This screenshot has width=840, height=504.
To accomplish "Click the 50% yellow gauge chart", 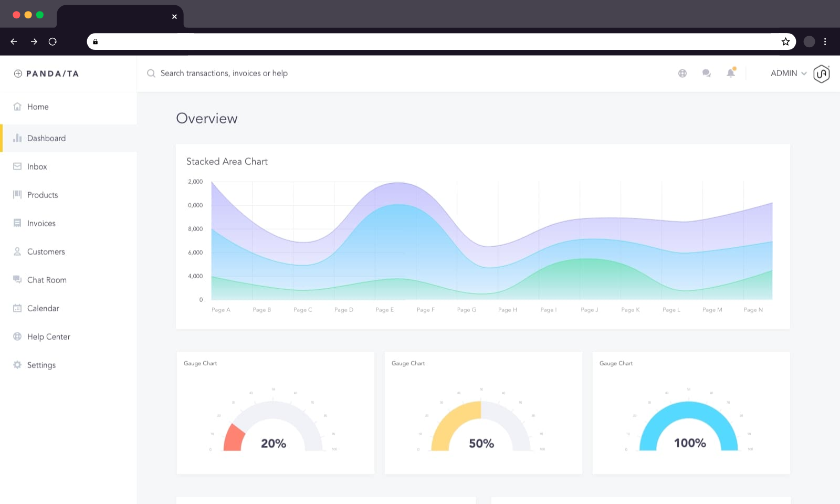I will (481, 426).
